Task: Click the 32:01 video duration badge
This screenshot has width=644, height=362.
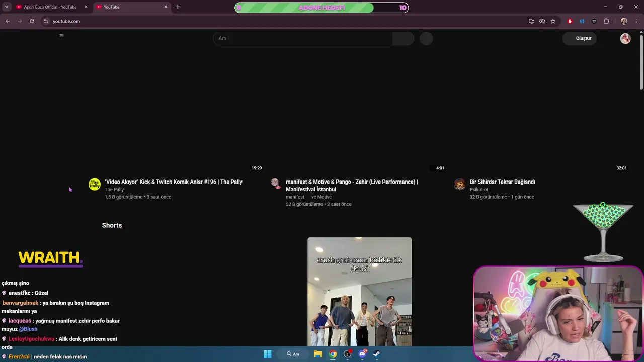Action: click(622, 168)
